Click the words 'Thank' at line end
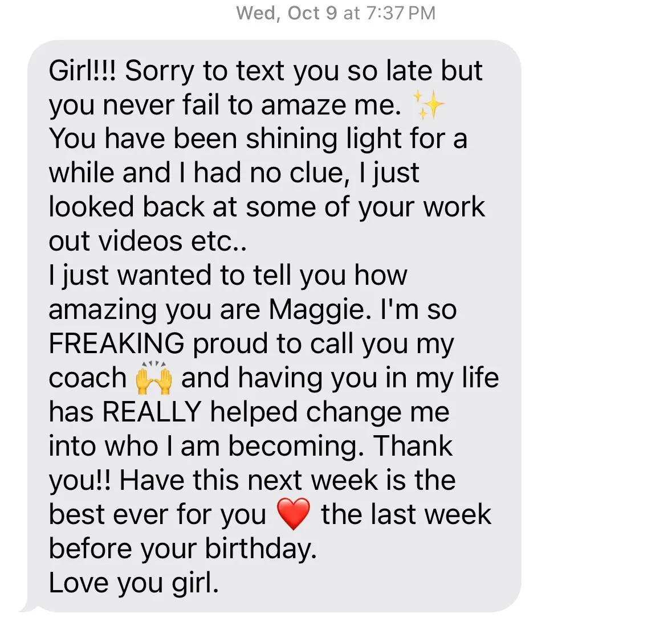The width and height of the screenshot is (672, 618). click(x=414, y=446)
